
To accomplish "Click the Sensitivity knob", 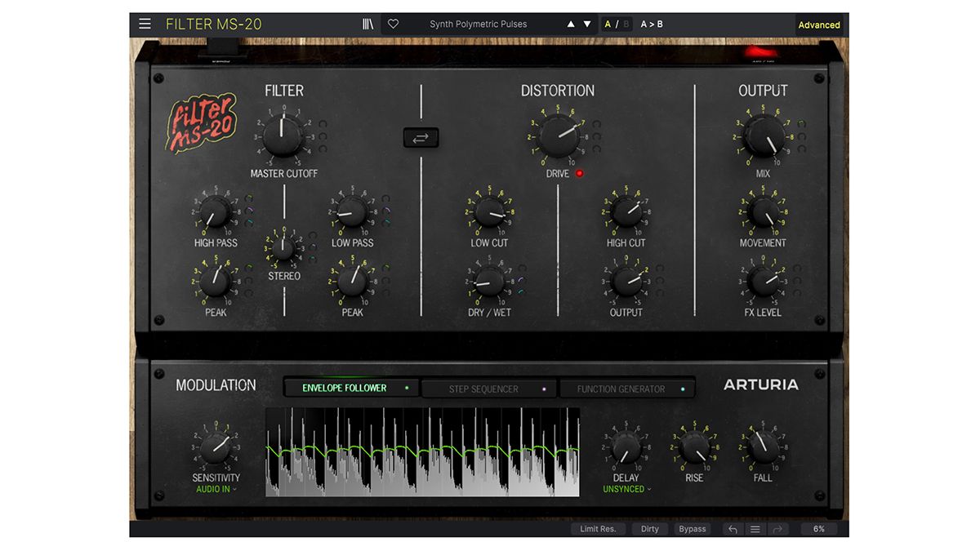I will 216,447.
